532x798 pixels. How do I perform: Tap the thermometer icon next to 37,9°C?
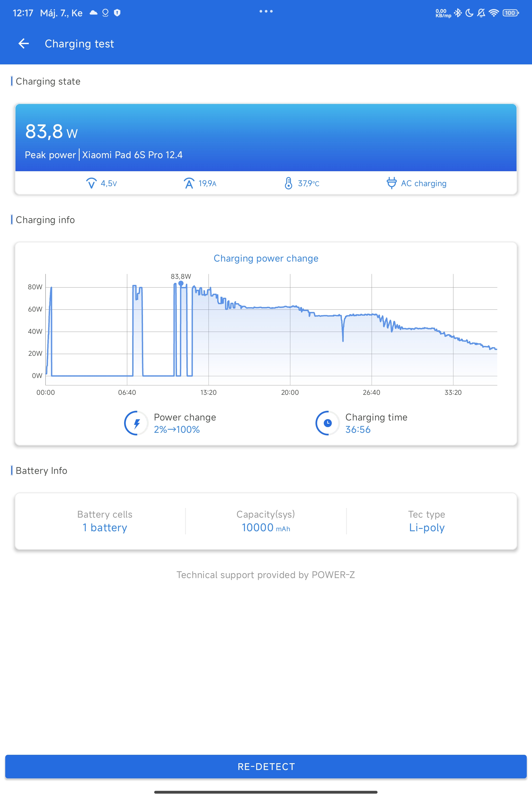(x=289, y=183)
